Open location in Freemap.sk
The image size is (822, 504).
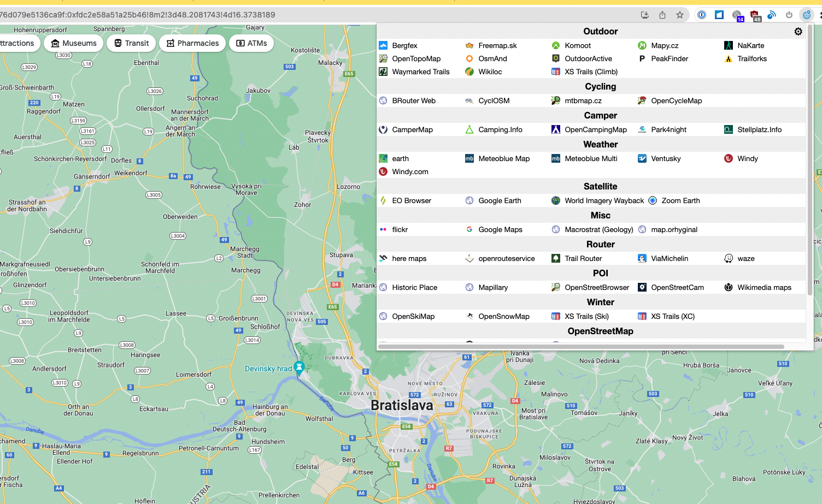pyautogui.click(x=497, y=45)
